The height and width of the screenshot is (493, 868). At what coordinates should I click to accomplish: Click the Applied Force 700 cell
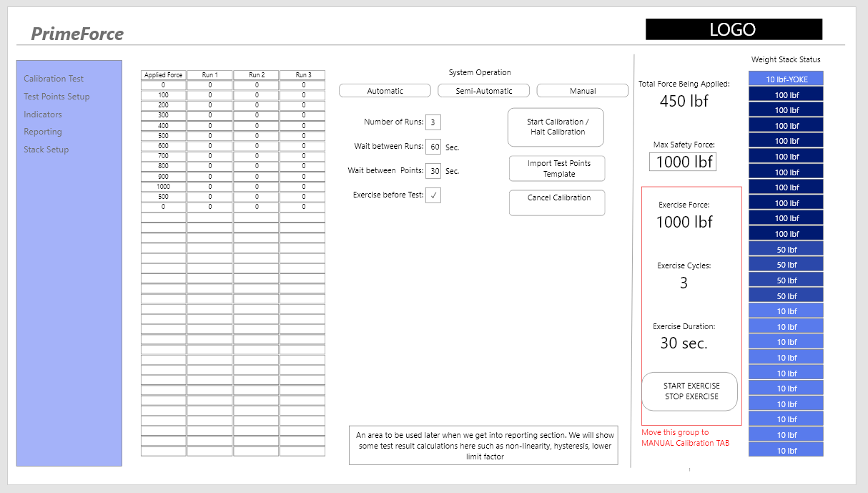click(164, 156)
